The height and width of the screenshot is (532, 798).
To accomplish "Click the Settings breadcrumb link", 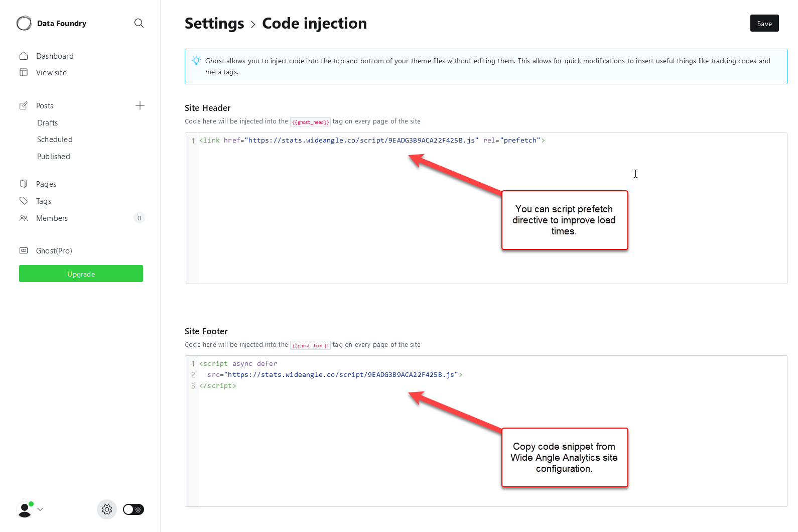I will click(214, 23).
